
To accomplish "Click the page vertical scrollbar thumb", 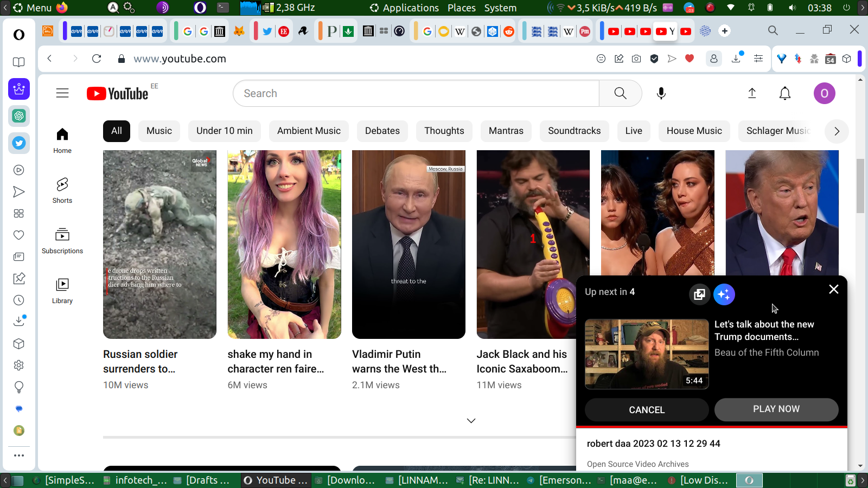I will [860, 185].
